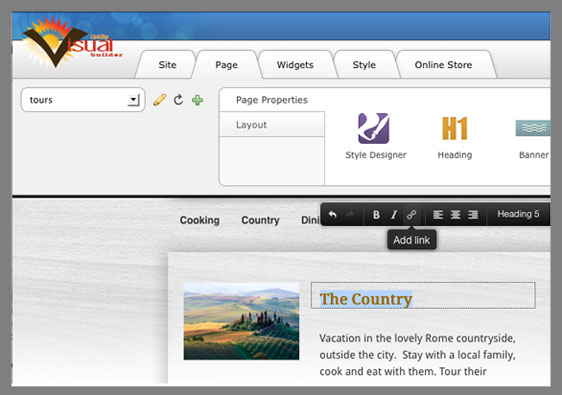
Task: Click the refresh page arrow icon
Action: coord(178,100)
